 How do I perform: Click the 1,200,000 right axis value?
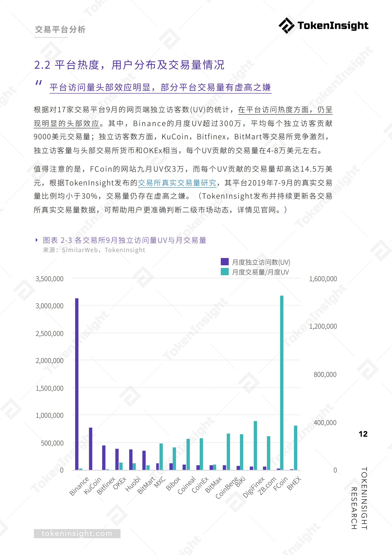pos(323,326)
